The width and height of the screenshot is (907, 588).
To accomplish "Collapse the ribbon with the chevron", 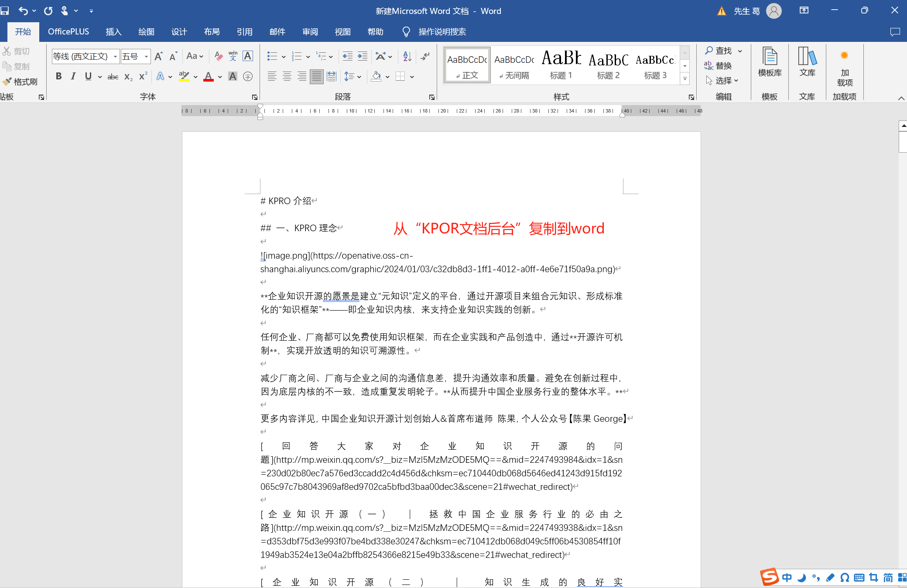I will (901, 98).
